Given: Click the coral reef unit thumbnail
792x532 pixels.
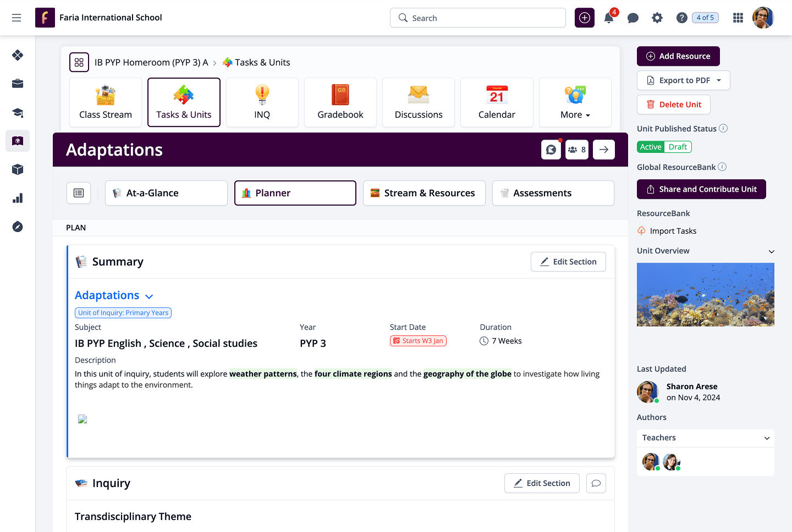Looking at the screenshot, I should pyautogui.click(x=705, y=295).
